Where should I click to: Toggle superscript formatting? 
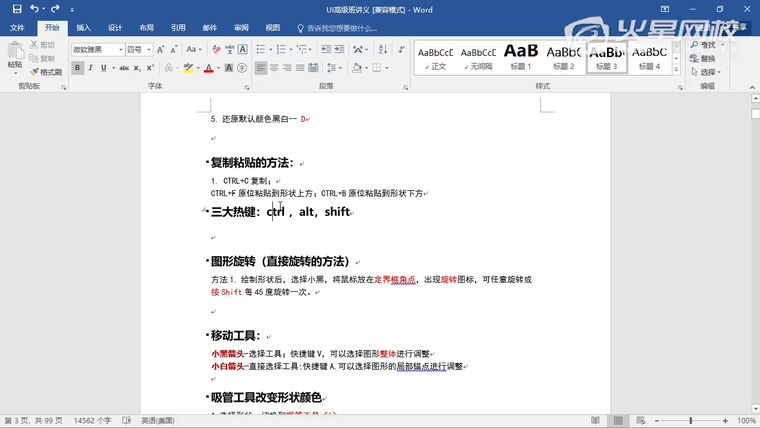[x=150, y=68]
